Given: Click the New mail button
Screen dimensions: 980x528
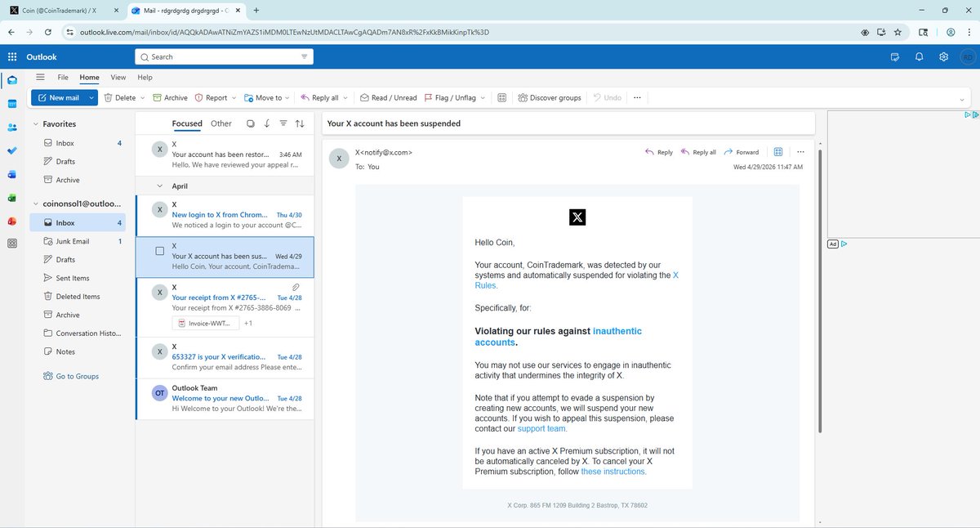Looking at the screenshot, I should [59, 97].
